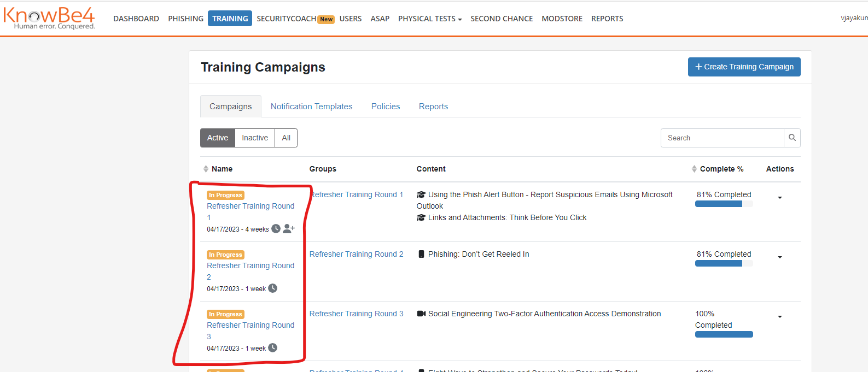Click the search magnifier icon button

(792, 138)
